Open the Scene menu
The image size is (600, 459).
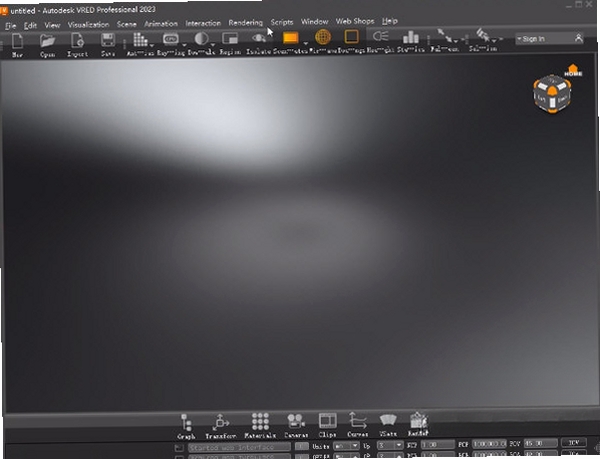[127, 24]
